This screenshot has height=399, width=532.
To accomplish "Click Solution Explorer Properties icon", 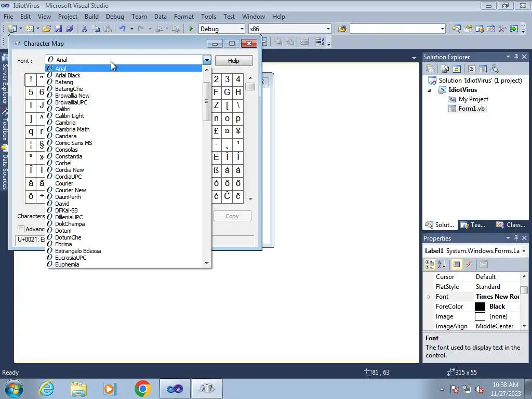I will 430,69.
